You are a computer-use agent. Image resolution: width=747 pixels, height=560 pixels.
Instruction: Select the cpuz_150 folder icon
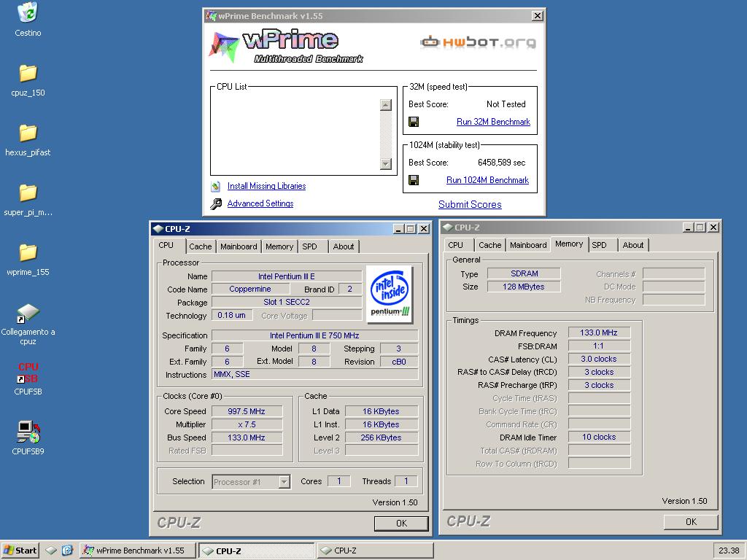[28, 74]
